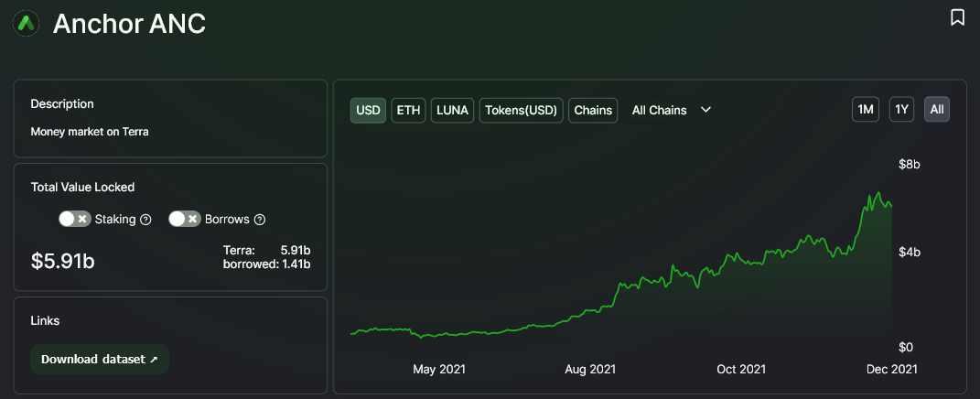
Task: Set chart range to 1Y
Action: tap(901, 110)
